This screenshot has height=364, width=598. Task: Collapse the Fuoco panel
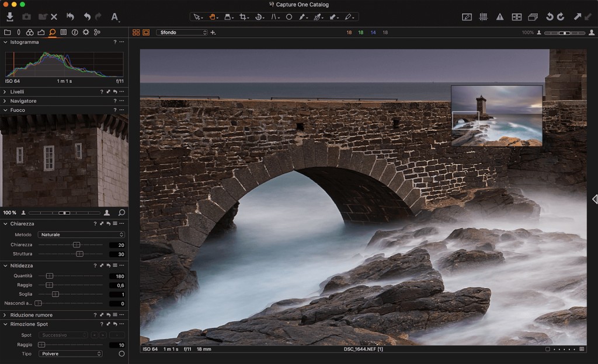tap(5, 110)
